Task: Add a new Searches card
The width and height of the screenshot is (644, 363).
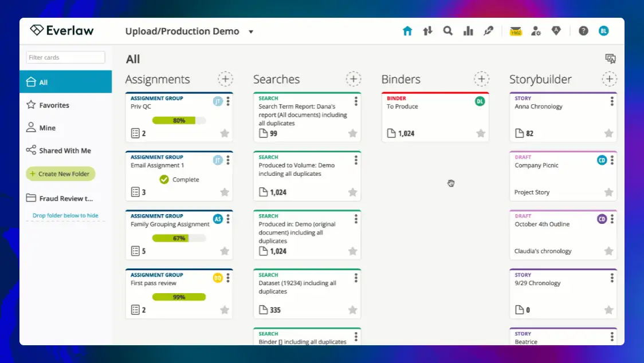Action: pyautogui.click(x=353, y=79)
